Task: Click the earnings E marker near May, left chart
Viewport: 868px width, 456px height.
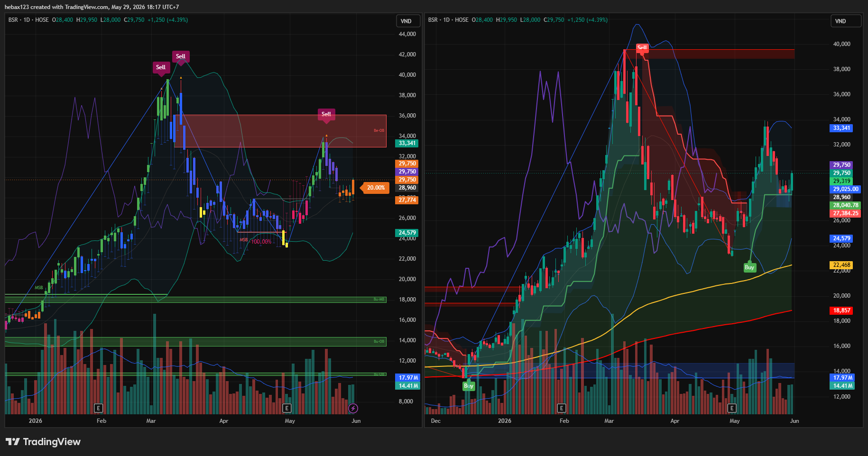Action: pos(286,408)
